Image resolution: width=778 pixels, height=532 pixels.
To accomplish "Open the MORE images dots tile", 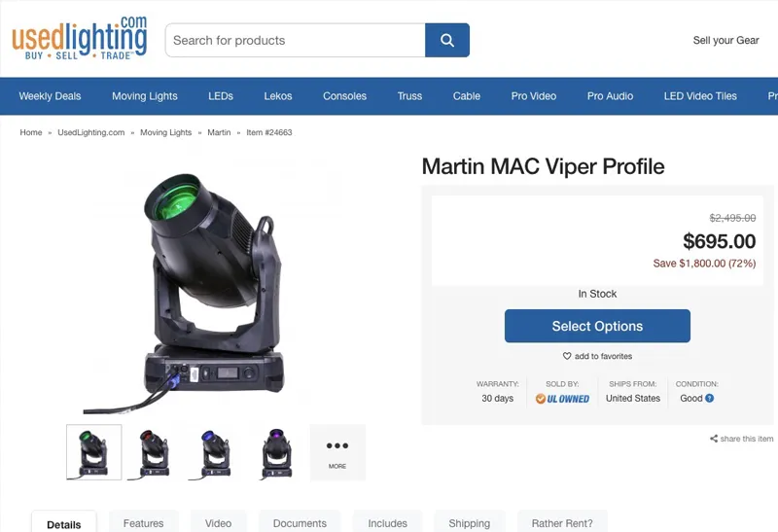I will [337, 452].
